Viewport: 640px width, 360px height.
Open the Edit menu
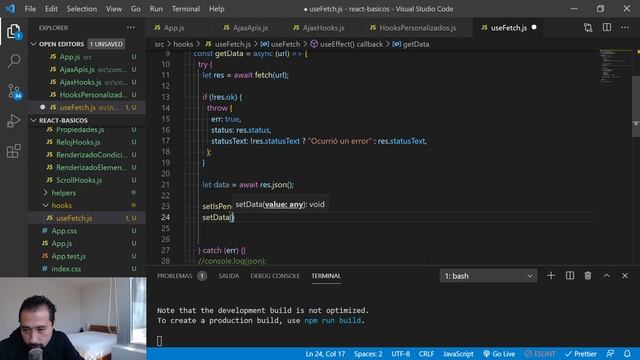point(51,9)
